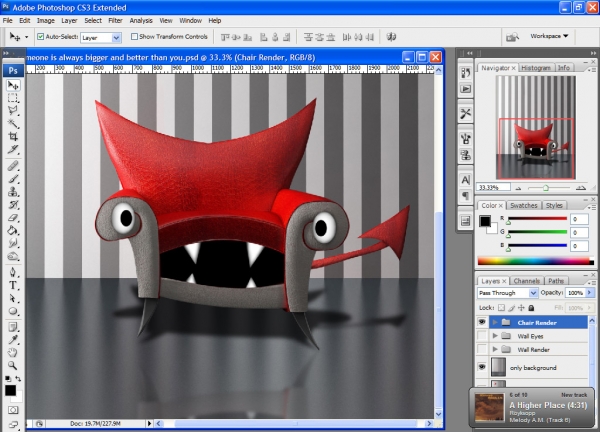Click the Auto-Align Layers icon
Image resolution: width=600 pixels, height=432 pixels.
(x=391, y=37)
